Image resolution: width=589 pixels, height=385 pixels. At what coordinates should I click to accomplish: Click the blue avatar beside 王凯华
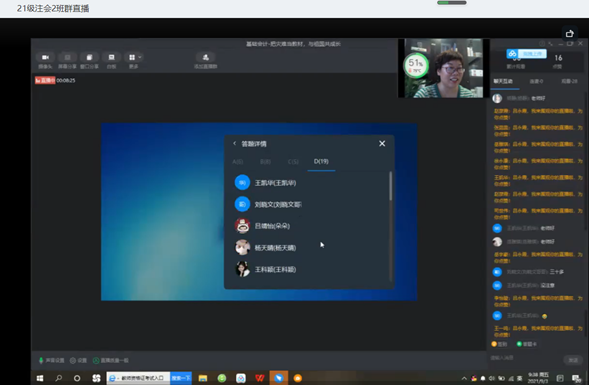click(242, 183)
